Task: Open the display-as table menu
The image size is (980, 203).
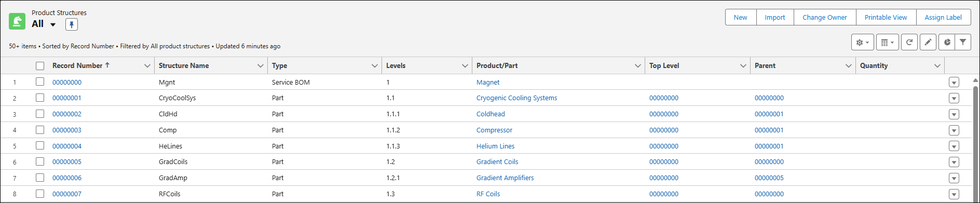Action: coord(888,43)
